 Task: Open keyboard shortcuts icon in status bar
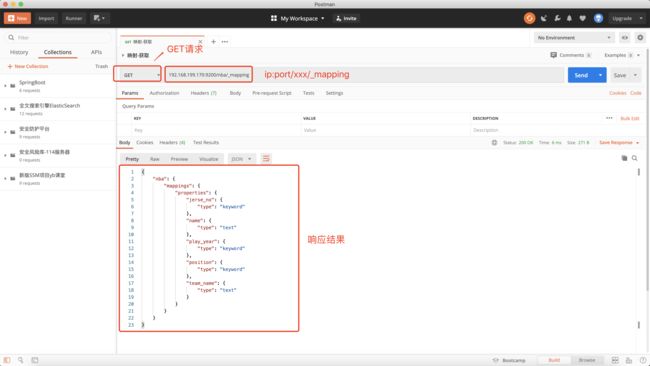point(629,360)
